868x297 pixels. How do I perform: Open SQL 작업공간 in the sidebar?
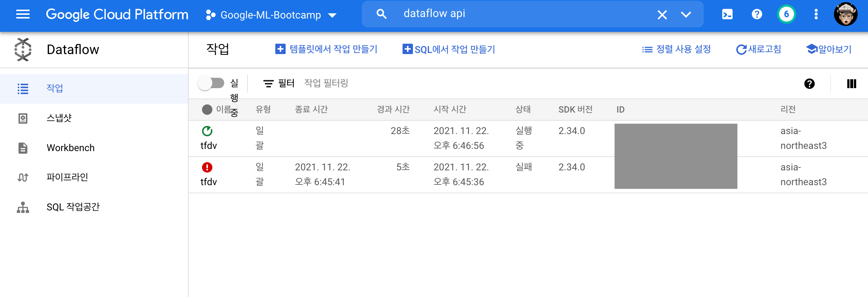click(94, 207)
